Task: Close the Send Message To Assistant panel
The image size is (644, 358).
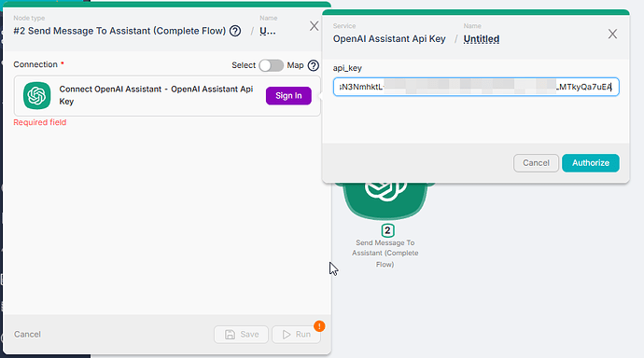Action: click(x=314, y=26)
